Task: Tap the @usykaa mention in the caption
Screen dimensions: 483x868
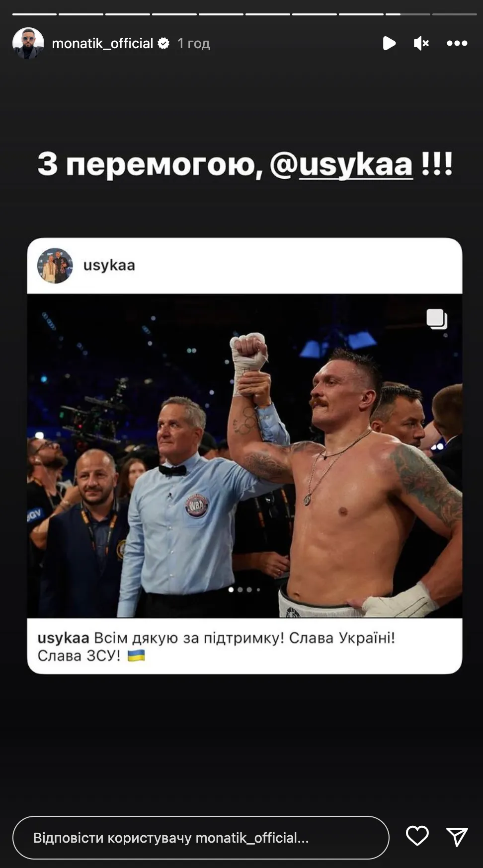Action: [341, 165]
